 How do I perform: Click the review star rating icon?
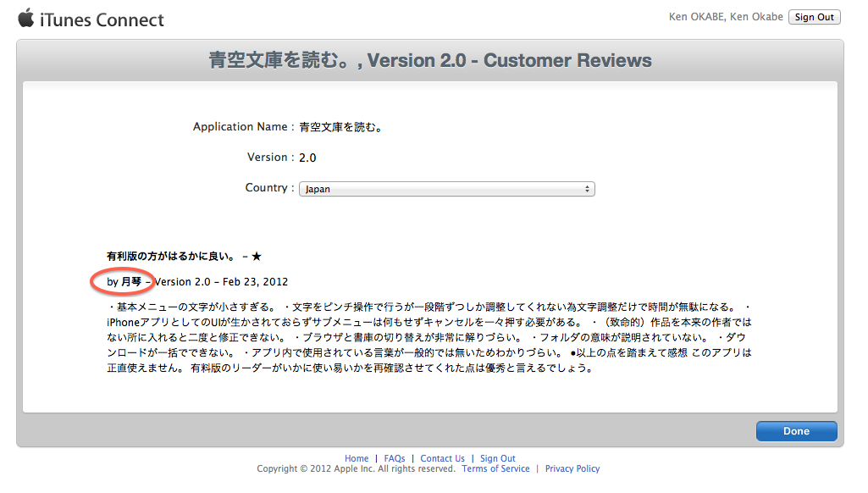pyautogui.click(x=257, y=257)
